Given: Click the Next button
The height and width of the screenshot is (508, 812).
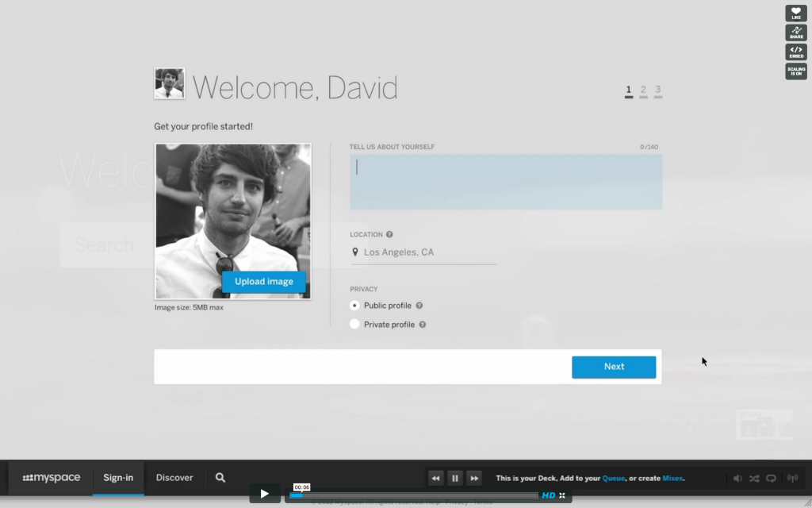Looking at the screenshot, I should [x=614, y=367].
